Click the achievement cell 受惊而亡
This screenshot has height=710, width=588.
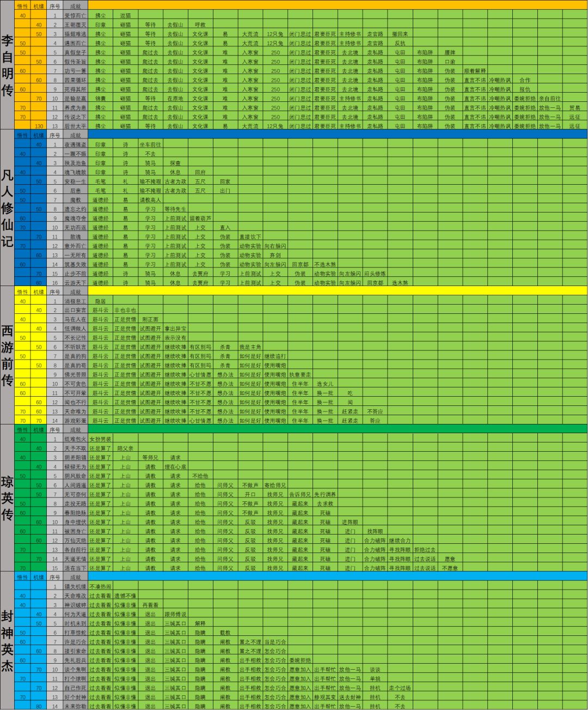pos(75,16)
